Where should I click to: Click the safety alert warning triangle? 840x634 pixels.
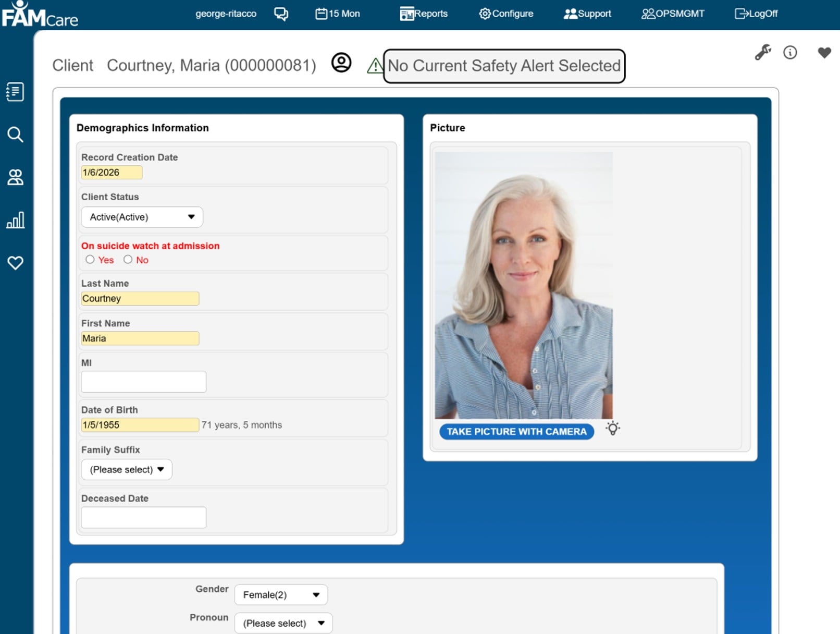[375, 66]
